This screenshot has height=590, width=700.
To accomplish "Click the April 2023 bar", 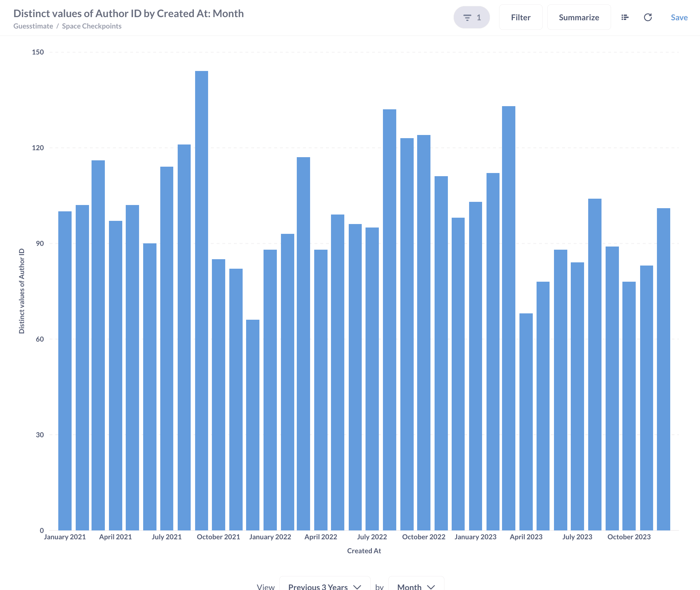I will coord(526,421).
